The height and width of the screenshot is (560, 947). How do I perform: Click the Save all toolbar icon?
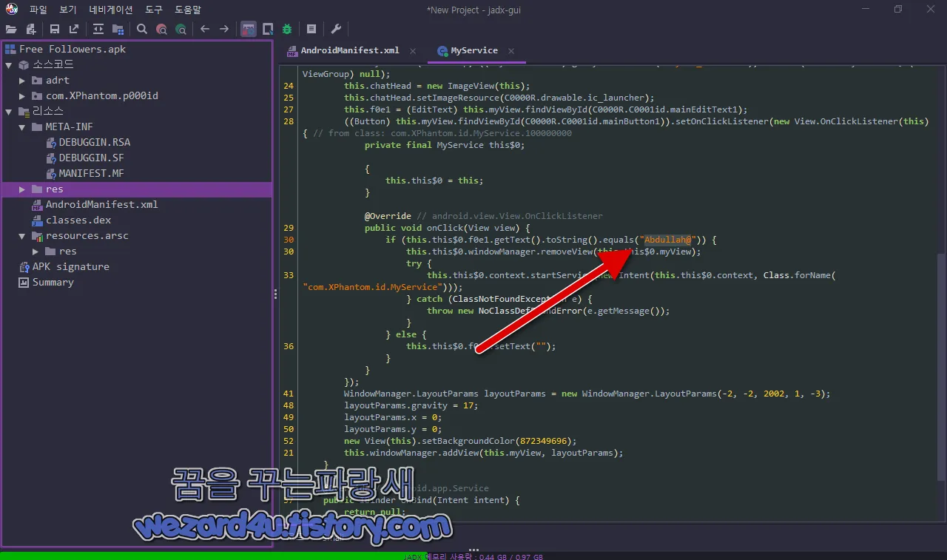pyautogui.click(x=55, y=29)
